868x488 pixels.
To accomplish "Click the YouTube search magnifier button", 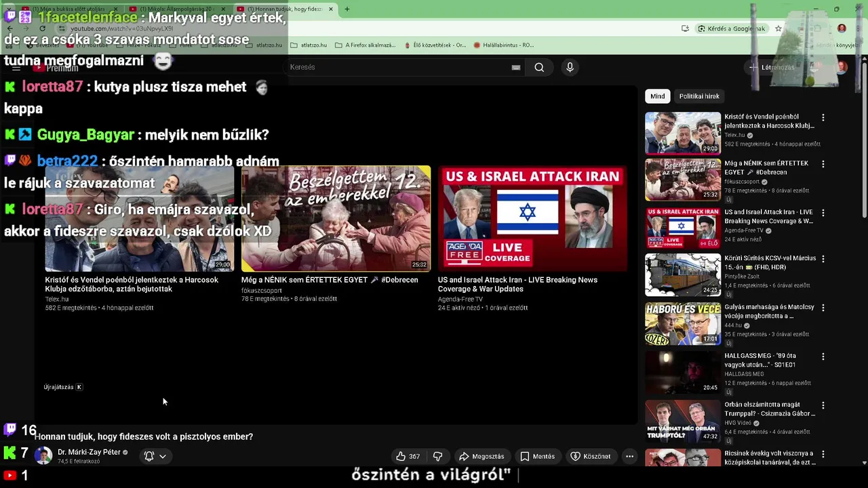I will pyautogui.click(x=539, y=67).
